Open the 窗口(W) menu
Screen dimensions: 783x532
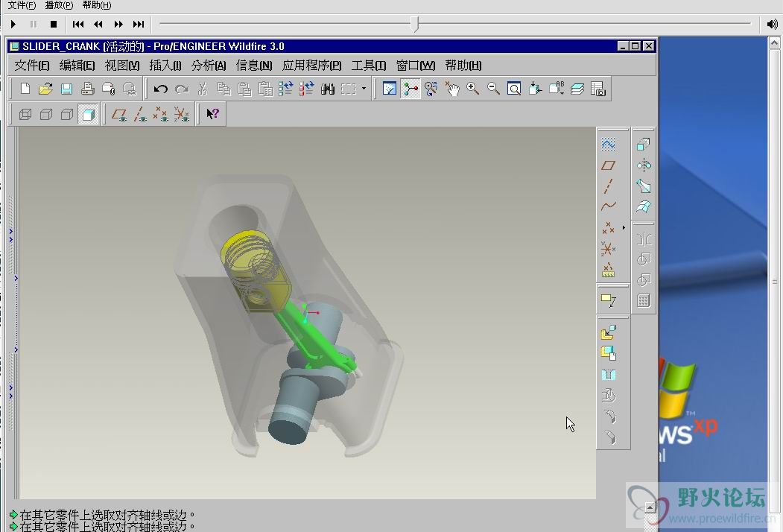click(x=415, y=66)
